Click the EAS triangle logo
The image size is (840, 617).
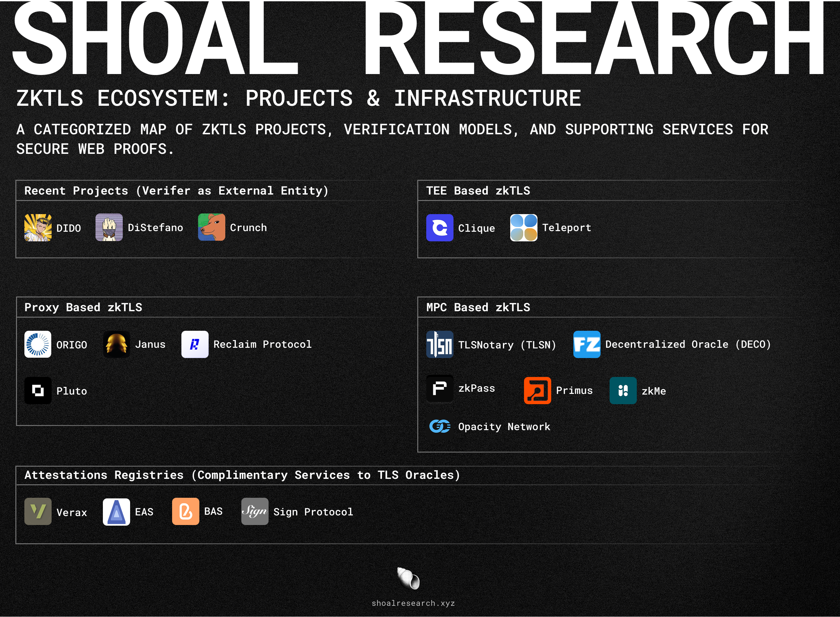pyautogui.click(x=117, y=512)
